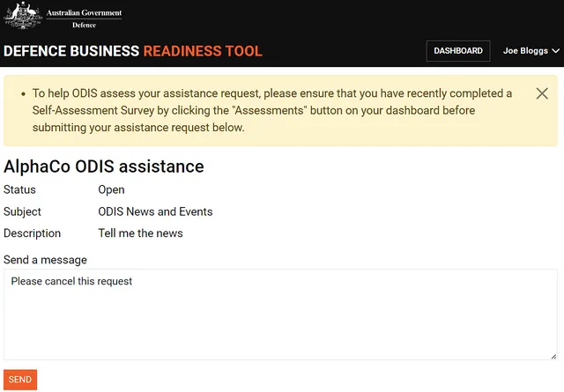Click 'Tell me the news' description text
The width and height of the screenshot is (564, 392).
coord(140,233)
